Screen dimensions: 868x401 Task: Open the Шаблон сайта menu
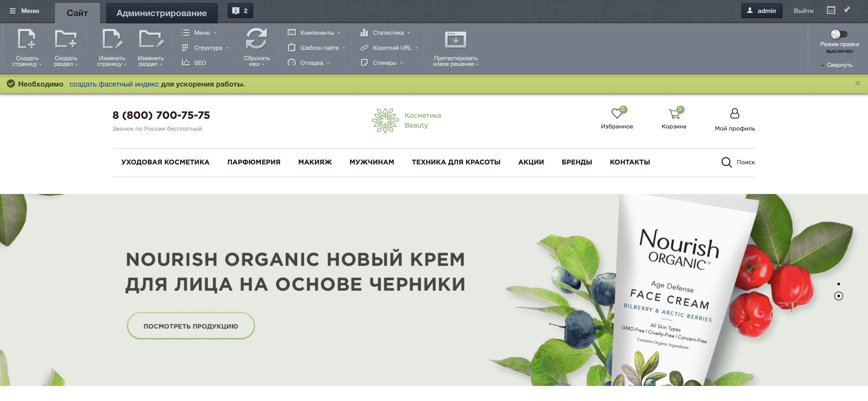[317, 48]
